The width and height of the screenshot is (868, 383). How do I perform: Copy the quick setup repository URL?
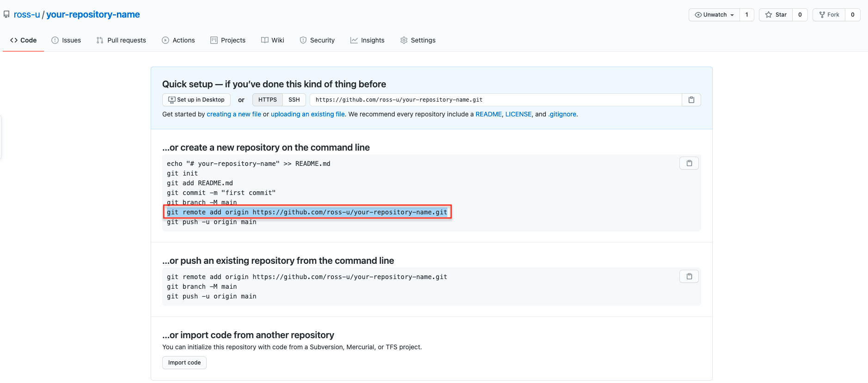click(691, 100)
